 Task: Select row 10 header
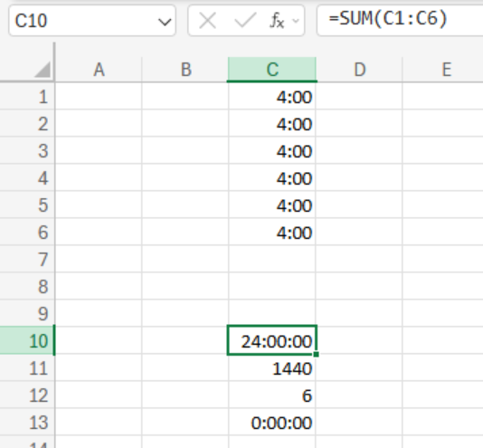(x=27, y=340)
